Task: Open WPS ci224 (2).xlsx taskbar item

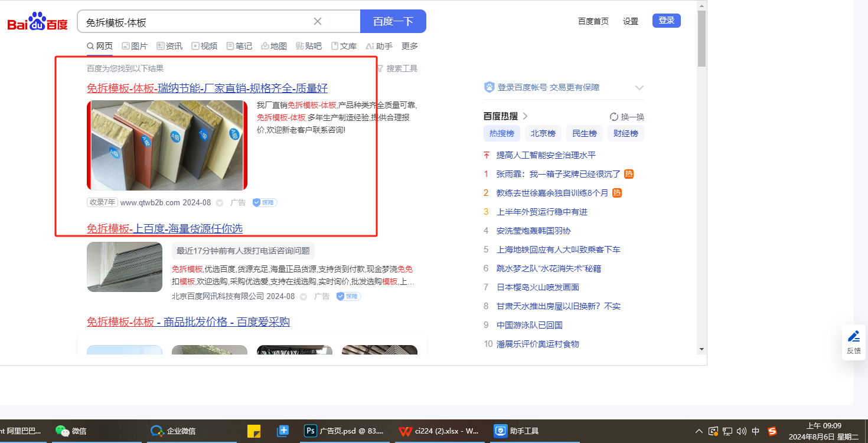Action: click(439, 431)
